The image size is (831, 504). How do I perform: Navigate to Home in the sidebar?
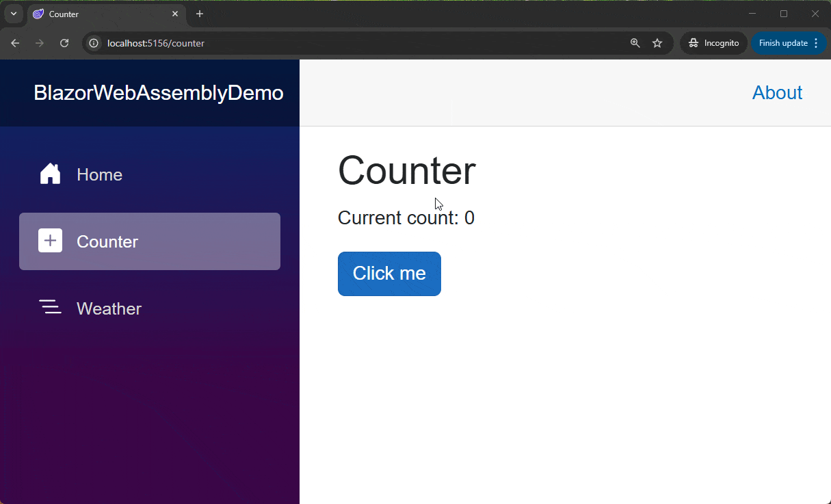(x=150, y=174)
